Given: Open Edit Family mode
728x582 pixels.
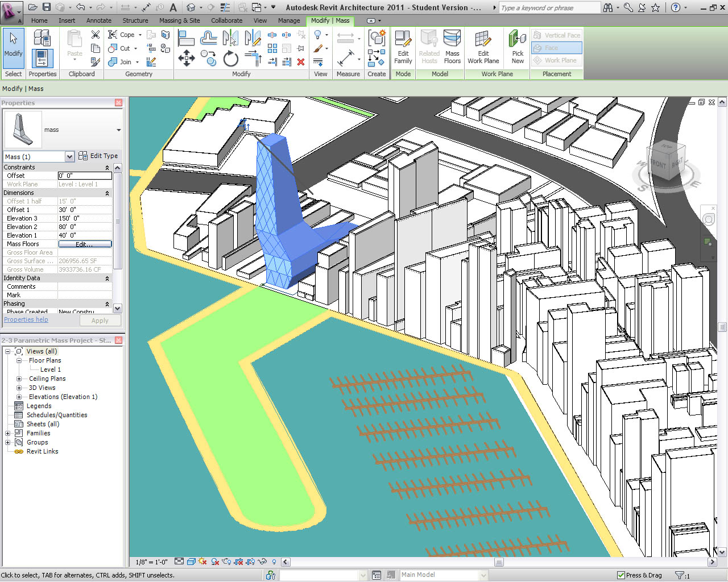Looking at the screenshot, I should (403, 47).
